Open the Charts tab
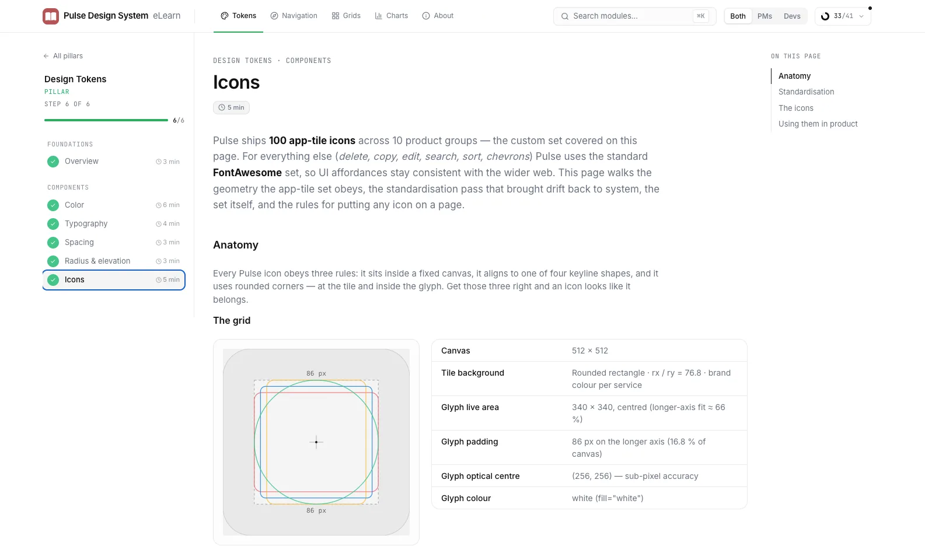Image resolution: width=925 pixels, height=560 pixels. [x=391, y=16]
